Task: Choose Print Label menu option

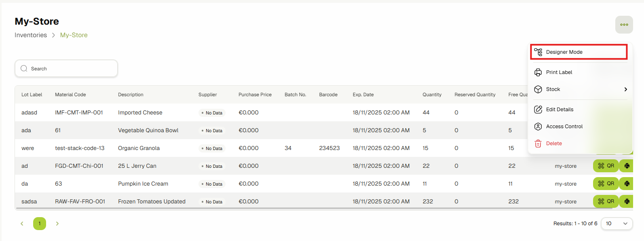Action: coord(559,72)
